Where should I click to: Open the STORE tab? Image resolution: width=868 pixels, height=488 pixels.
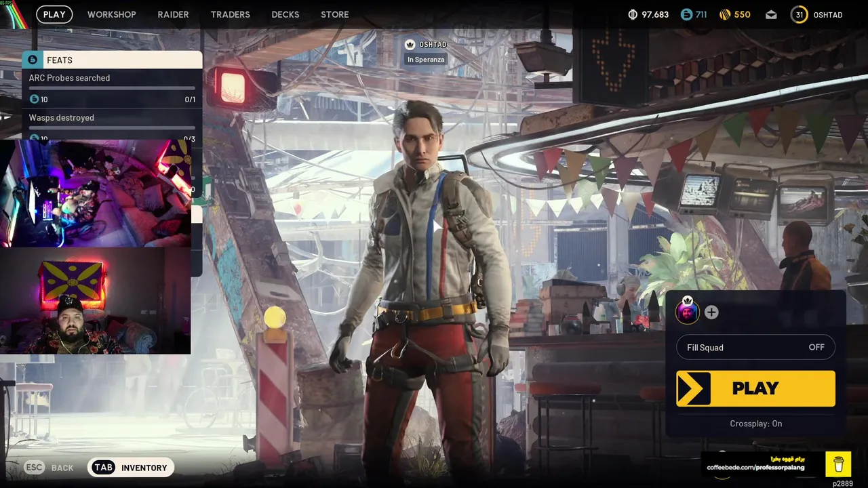(x=334, y=14)
